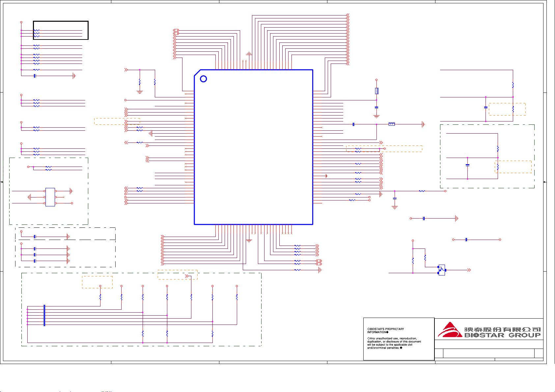The height and width of the screenshot is (392, 555).
Task: Select the large blue IC chip body
Action: click(x=253, y=147)
